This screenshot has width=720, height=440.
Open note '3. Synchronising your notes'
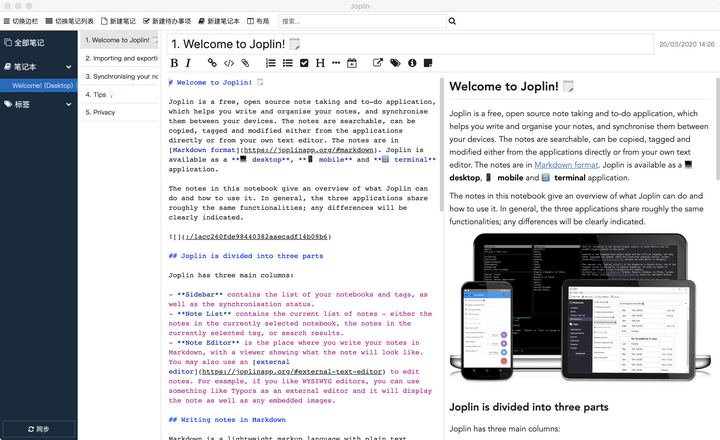point(119,76)
